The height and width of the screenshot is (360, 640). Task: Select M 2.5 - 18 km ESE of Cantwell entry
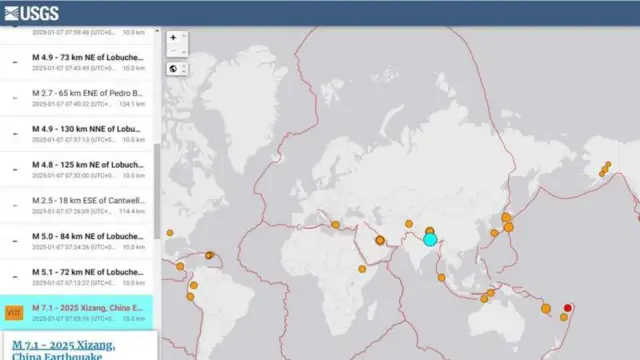pyautogui.click(x=77, y=205)
